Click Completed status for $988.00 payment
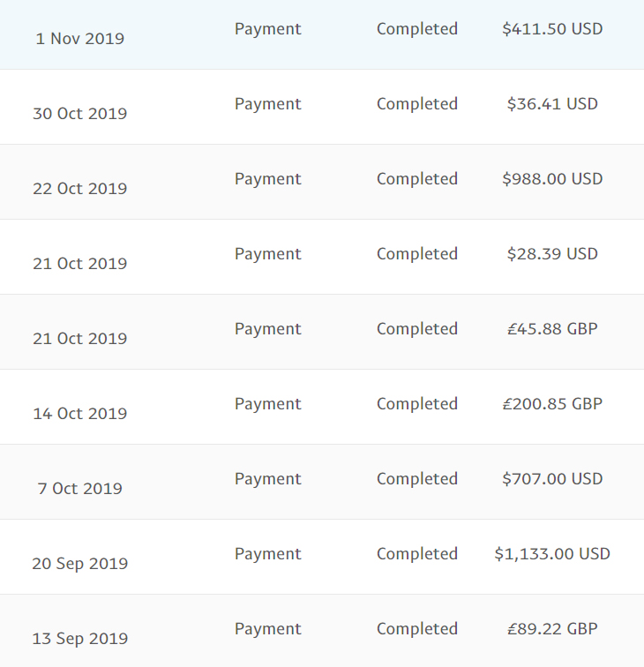The width and height of the screenshot is (644, 667). (417, 178)
